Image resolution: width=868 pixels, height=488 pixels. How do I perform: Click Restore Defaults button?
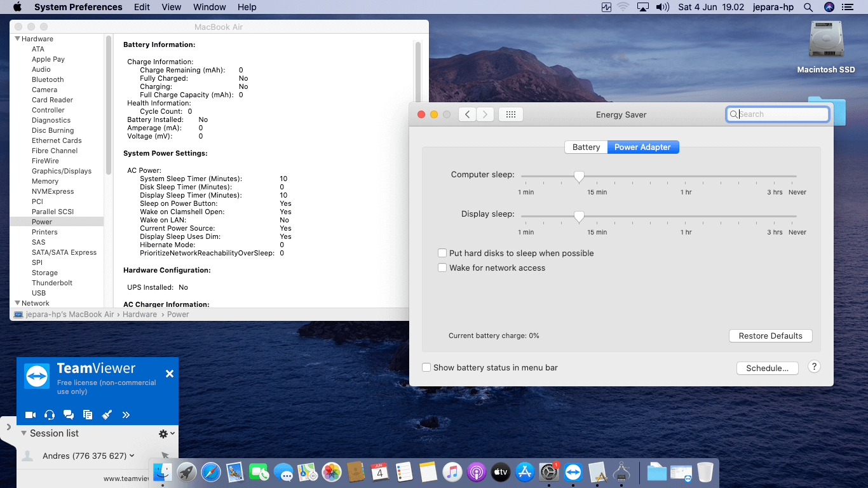(770, 335)
